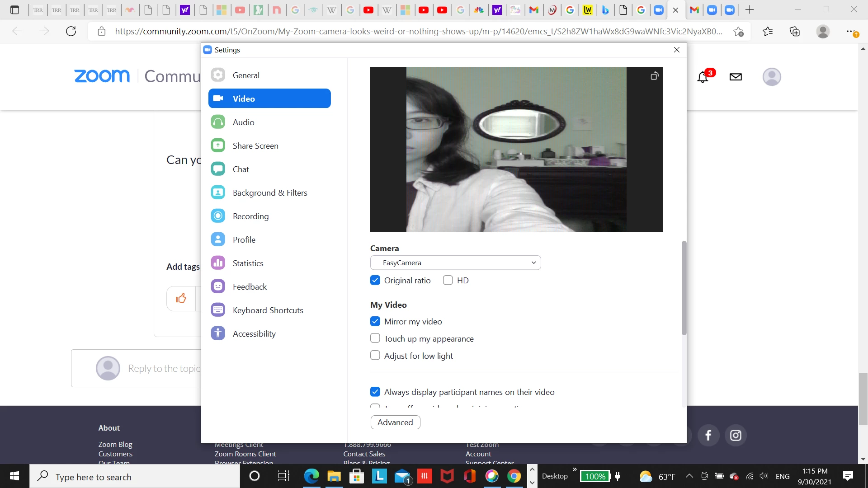Enable the HD checkbox

[x=448, y=280]
